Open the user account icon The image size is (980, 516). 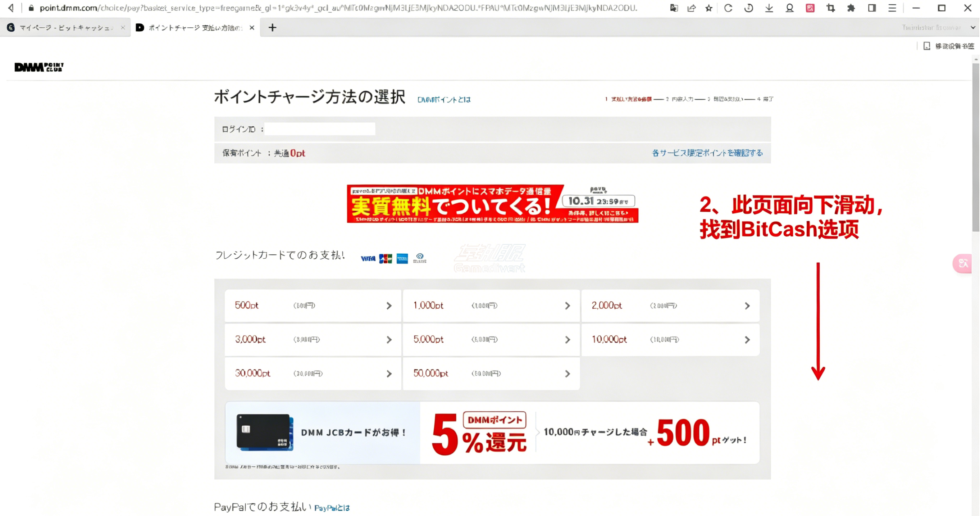pos(789,8)
